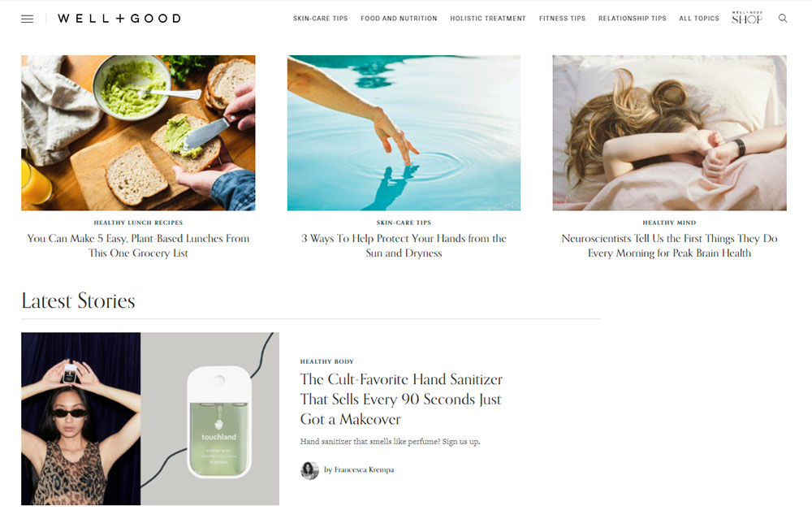Expand All Topics in the navigation
Viewport: 812px width, 510px height.
pos(698,18)
